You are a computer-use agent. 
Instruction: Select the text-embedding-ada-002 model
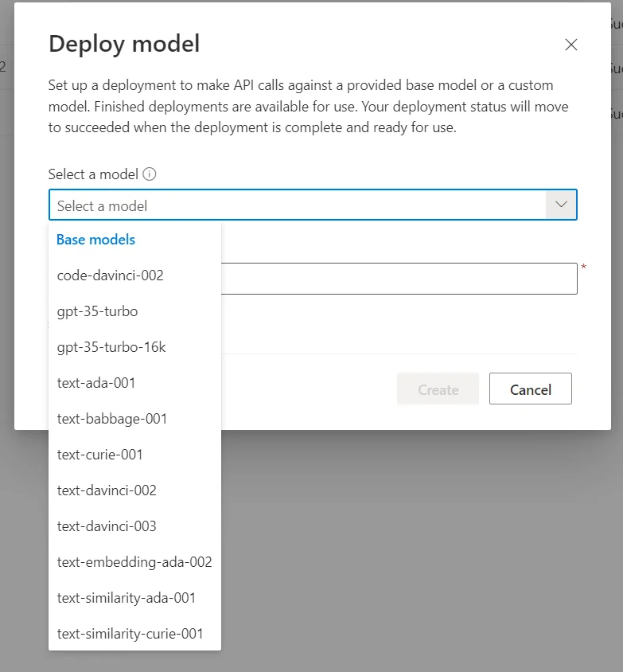[134, 562]
